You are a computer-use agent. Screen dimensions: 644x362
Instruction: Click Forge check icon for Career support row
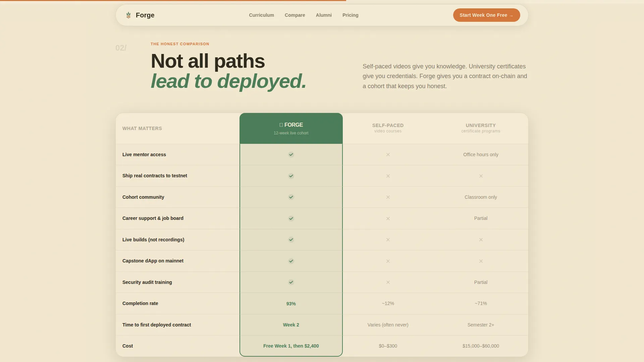click(x=291, y=219)
